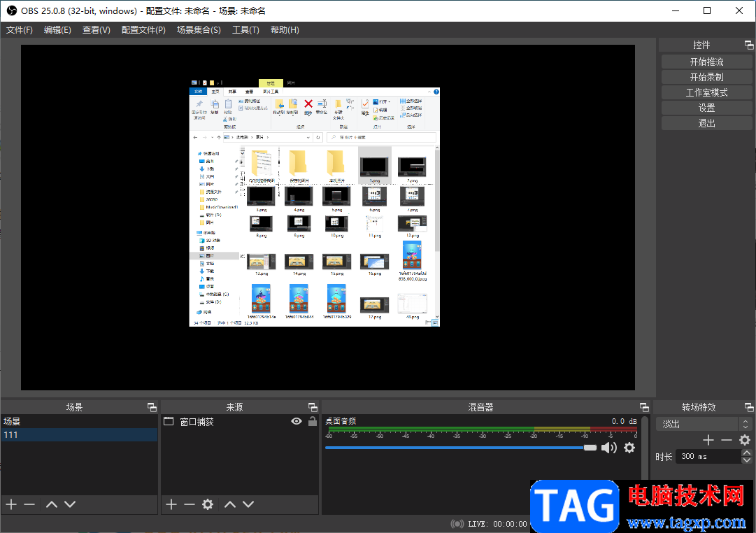Viewport: 756px width, 533px height.
Task: Move the source up in the Sources panel
Action: tap(229, 504)
